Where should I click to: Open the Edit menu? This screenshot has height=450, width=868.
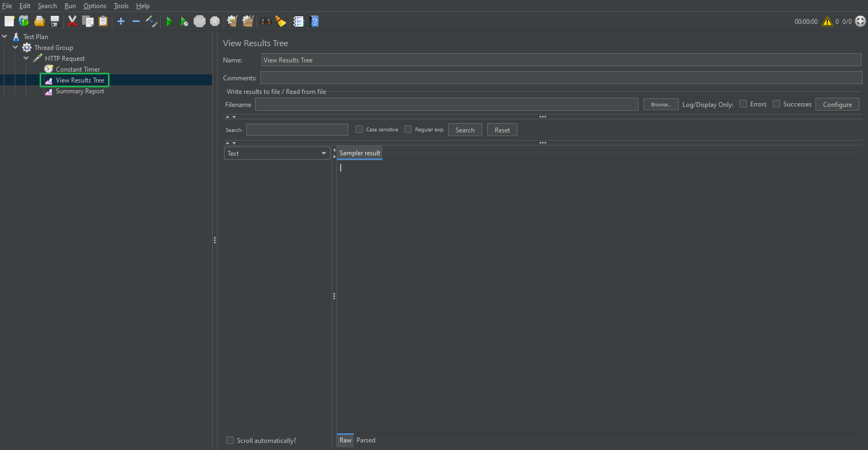pyautogui.click(x=25, y=6)
